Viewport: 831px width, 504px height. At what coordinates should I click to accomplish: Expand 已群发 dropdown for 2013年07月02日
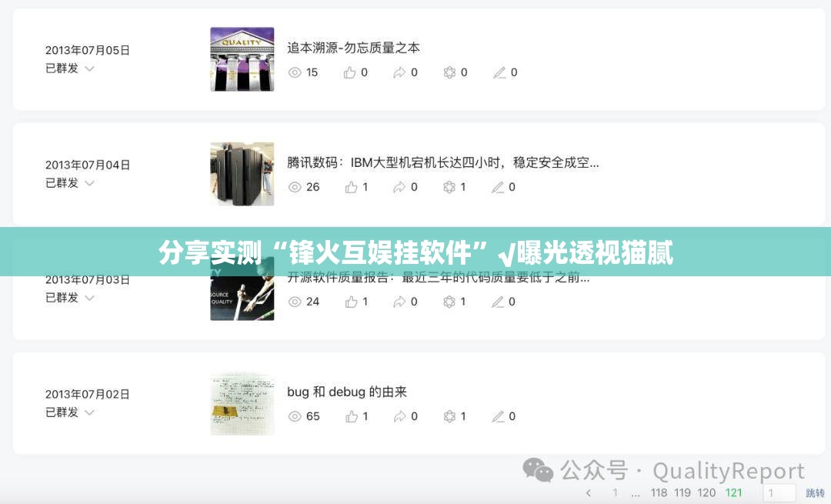(89, 412)
